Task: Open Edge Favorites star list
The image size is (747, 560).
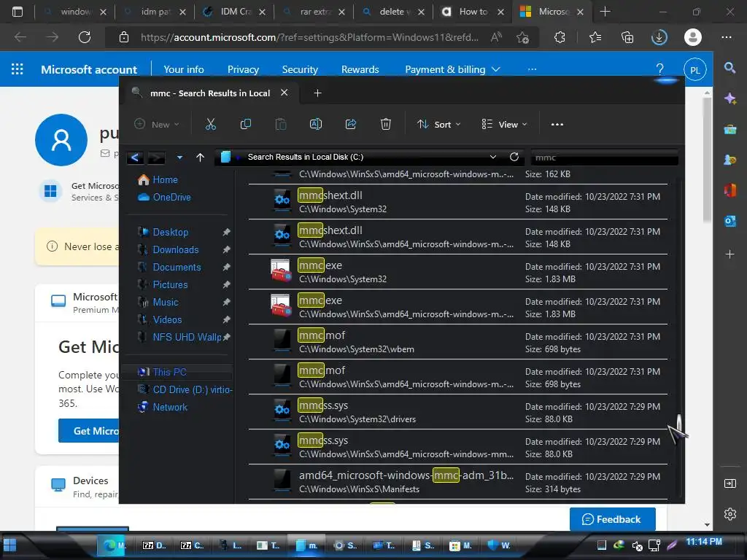Action: 595,37
